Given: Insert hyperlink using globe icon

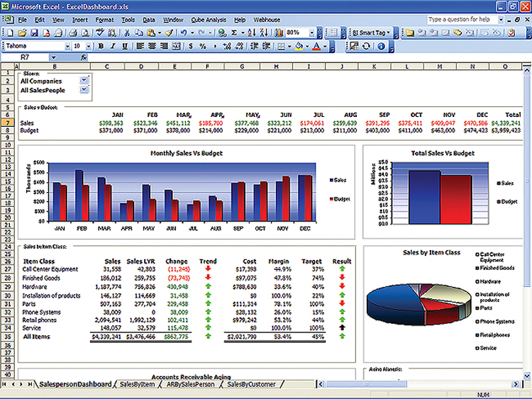Looking at the screenshot, I should coord(222,33).
